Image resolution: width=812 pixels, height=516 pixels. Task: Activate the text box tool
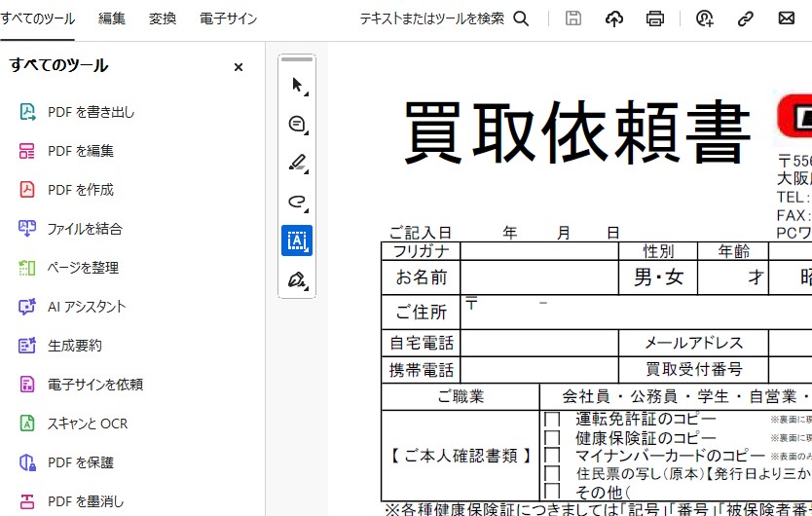[297, 240]
